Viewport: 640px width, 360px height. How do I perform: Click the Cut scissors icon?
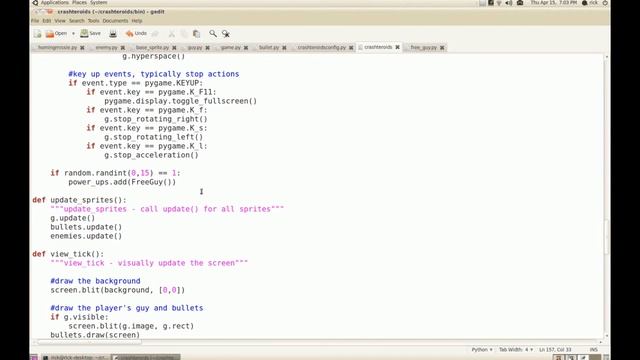171,33
